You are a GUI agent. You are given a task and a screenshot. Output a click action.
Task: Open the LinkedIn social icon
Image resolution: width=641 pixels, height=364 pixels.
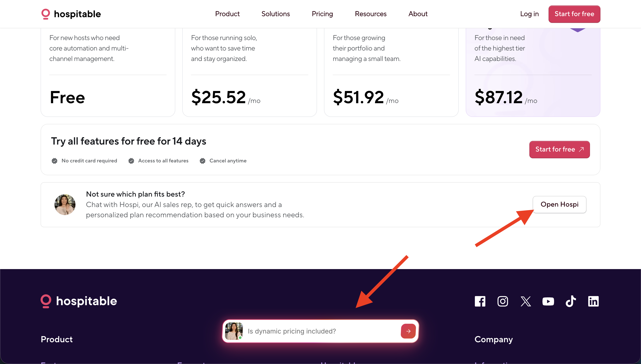(x=593, y=301)
